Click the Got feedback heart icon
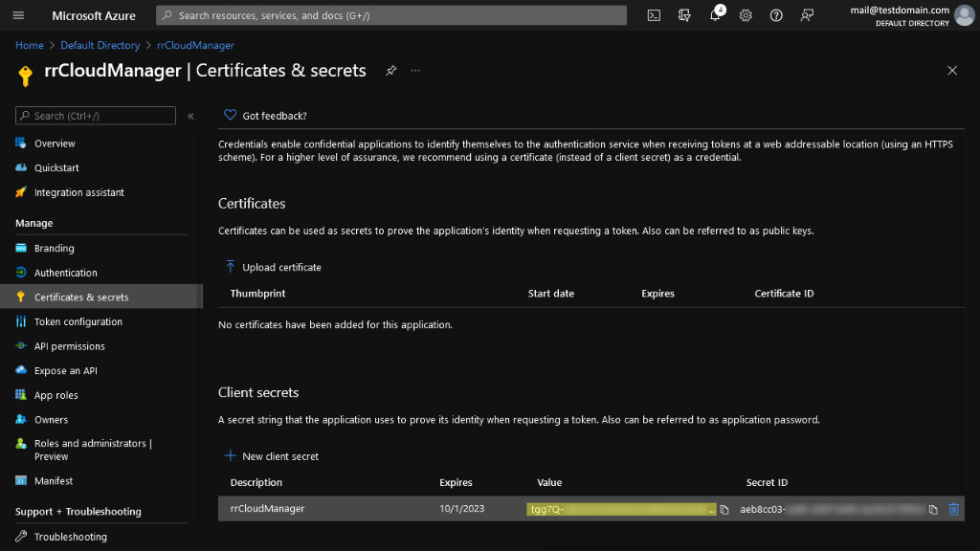The width and height of the screenshot is (980, 551). [230, 115]
